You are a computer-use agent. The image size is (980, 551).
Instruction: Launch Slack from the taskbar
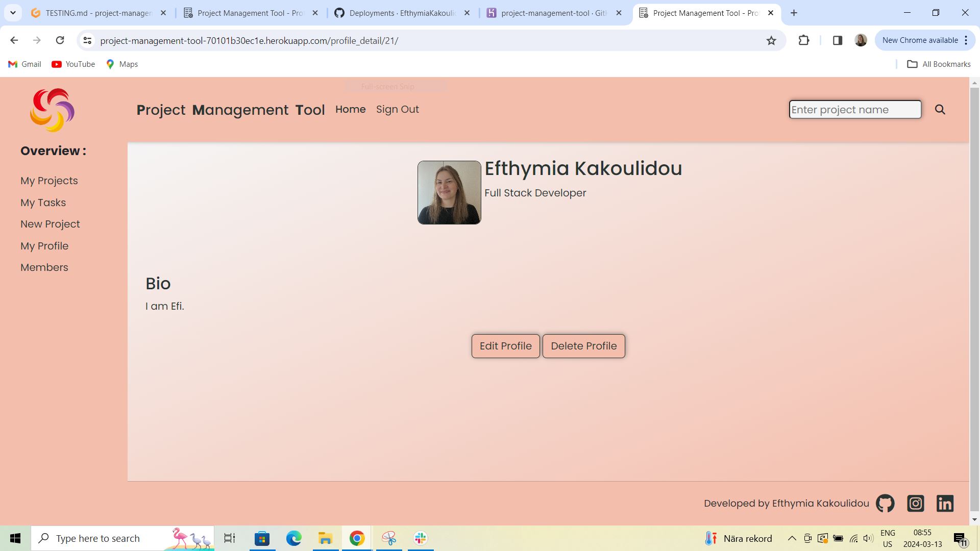click(420, 538)
